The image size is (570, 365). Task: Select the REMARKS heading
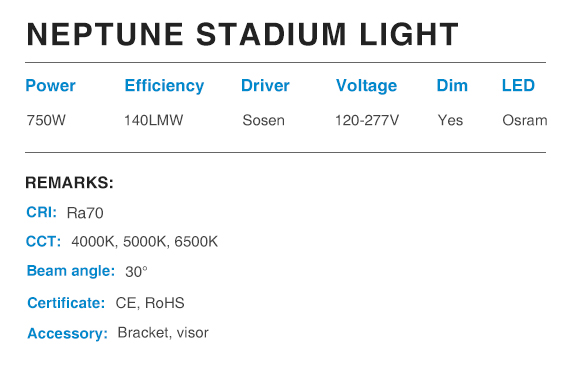[x=69, y=182]
